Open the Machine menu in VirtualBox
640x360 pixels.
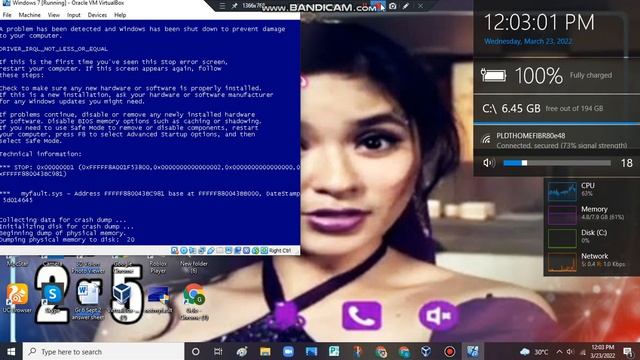pos(29,15)
